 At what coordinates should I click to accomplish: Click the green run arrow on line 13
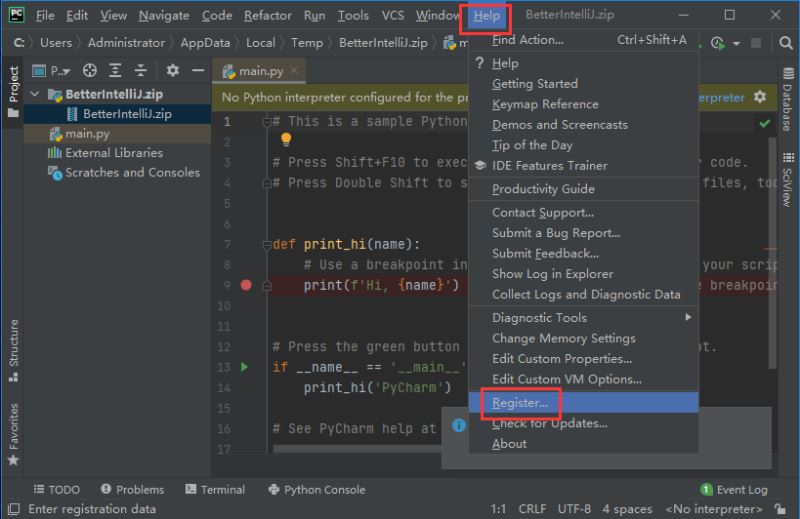244,366
